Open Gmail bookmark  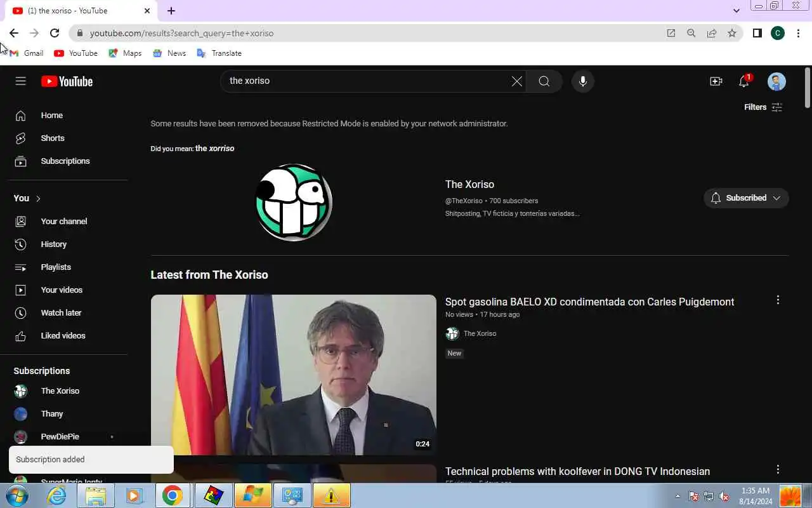coord(27,53)
